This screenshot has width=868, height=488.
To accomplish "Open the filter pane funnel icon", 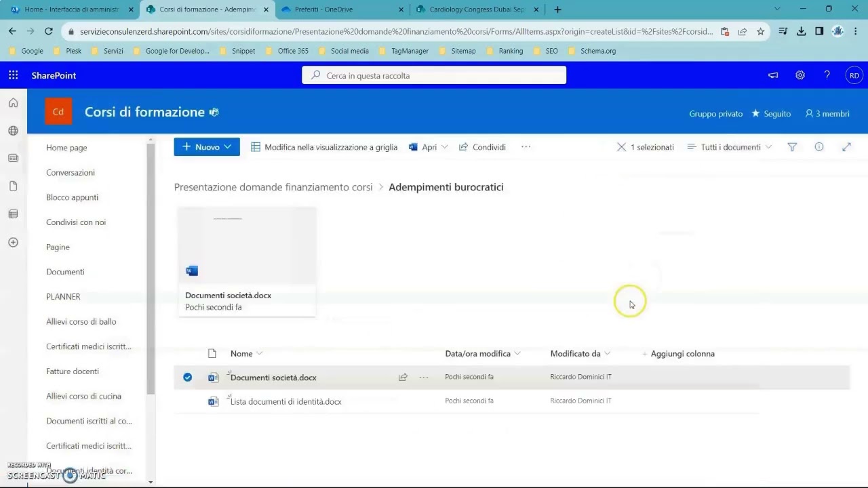I will [x=792, y=147].
